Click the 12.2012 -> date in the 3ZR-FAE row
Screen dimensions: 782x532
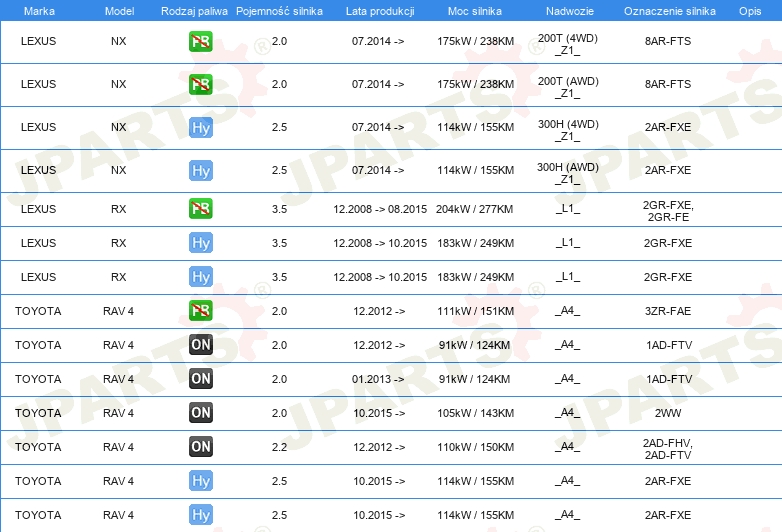[379, 311]
